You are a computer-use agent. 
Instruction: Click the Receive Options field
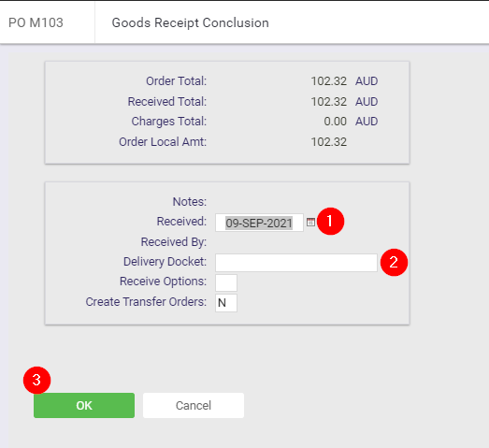[x=226, y=282]
